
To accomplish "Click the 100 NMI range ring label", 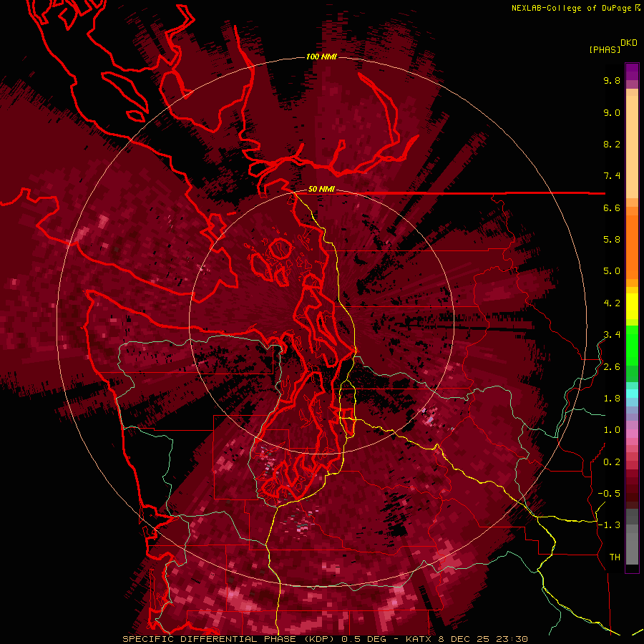I will (321, 57).
